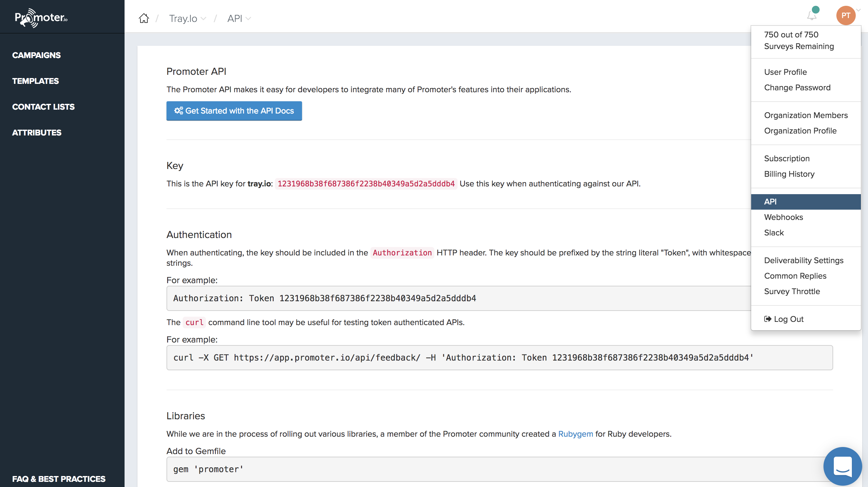Click the 'Key' section heading
Screen dimensions: 868x487
coord(175,166)
